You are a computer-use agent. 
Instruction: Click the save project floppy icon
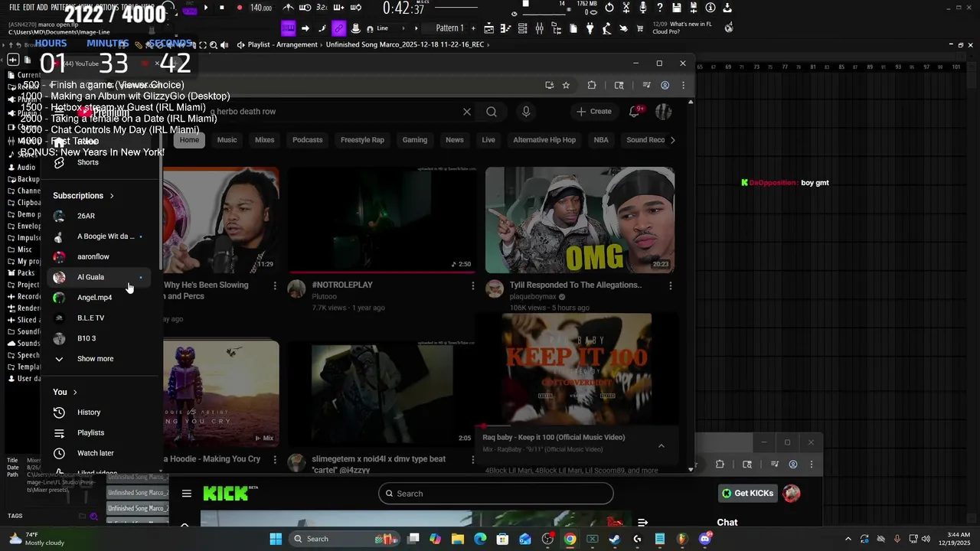677,8
